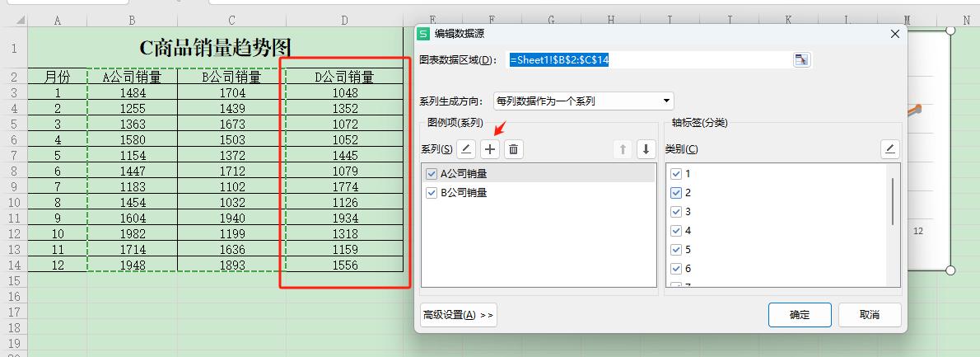
Task: Click cell with value 1982
Action: click(x=133, y=233)
